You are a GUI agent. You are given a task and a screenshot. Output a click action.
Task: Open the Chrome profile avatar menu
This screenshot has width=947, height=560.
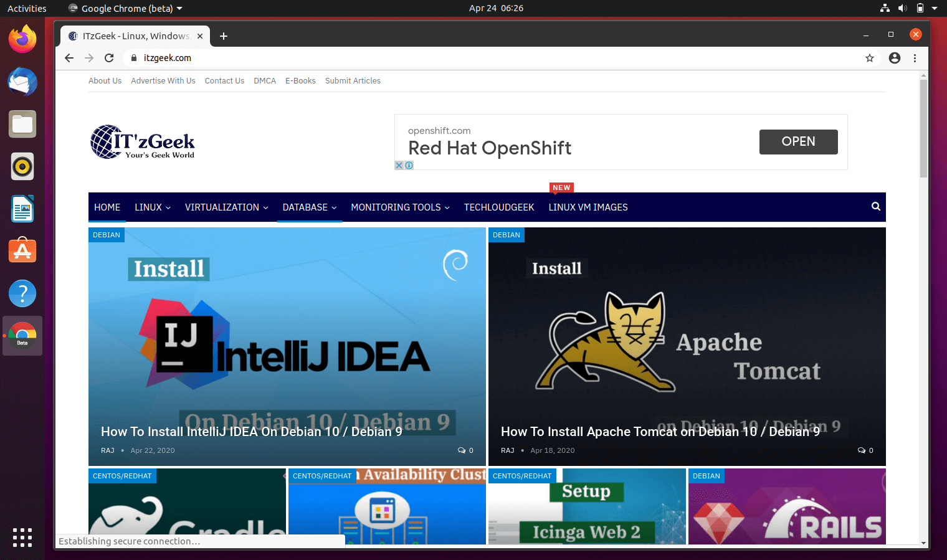895,58
